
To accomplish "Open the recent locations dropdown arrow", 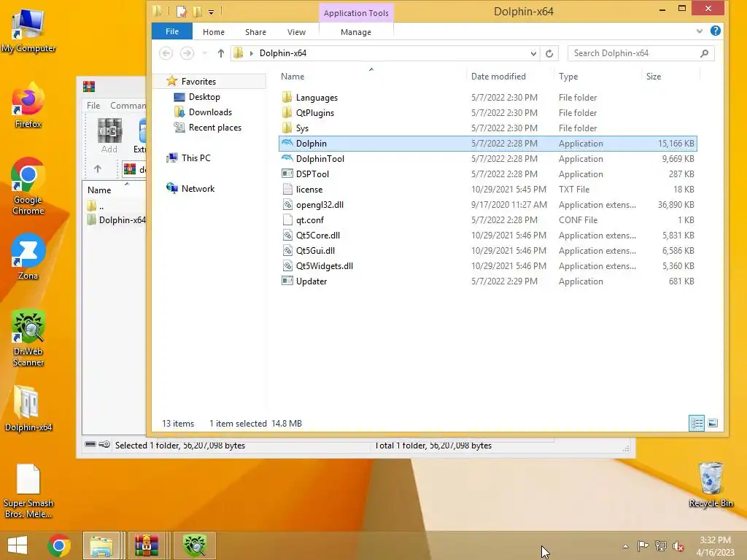I will pyautogui.click(x=204, y=53).
